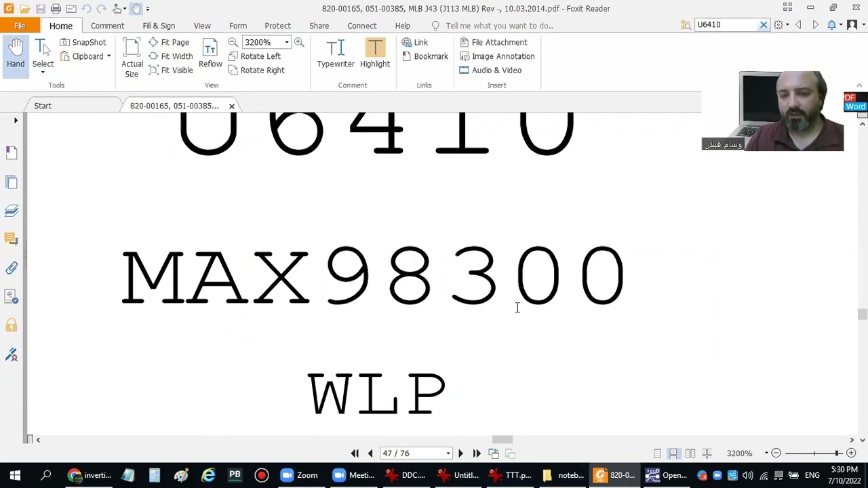The image size is (868, 488).
Task: Open the comments side panel
Action: [12, 239]
